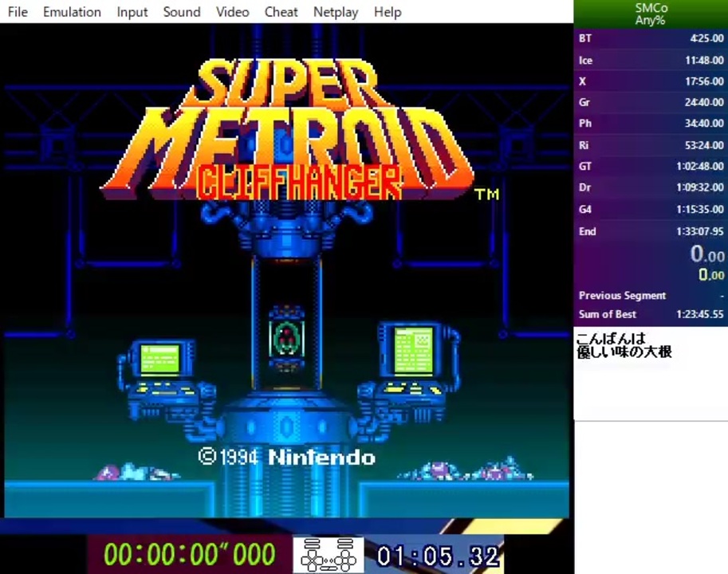Click the Japanese comment text こんばんは

point(611,338)
